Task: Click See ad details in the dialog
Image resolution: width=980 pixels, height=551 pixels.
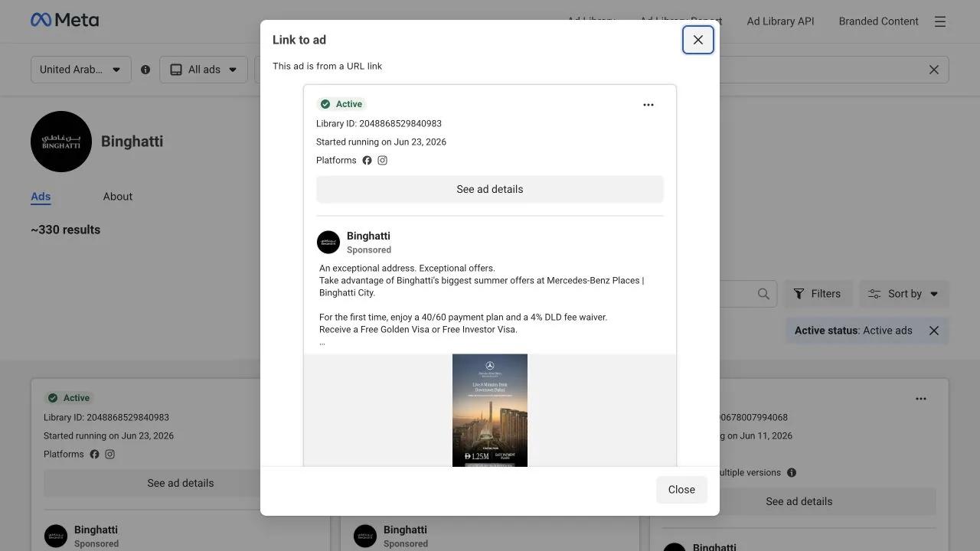Action: click(490, 189)
